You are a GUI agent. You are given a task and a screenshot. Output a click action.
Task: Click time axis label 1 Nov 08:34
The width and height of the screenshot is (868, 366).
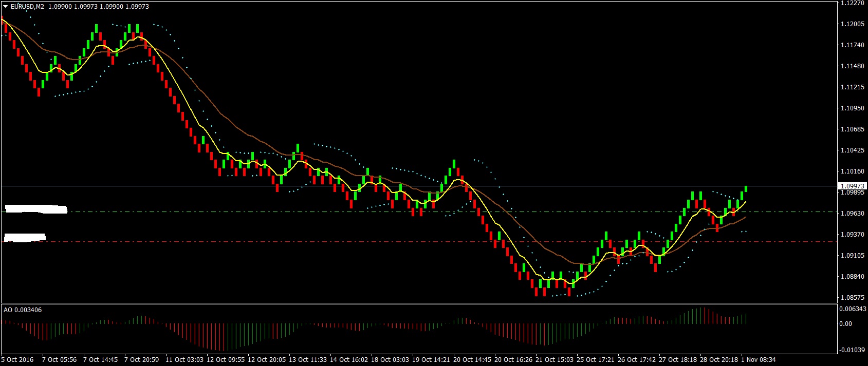click(x=758, y=360)
